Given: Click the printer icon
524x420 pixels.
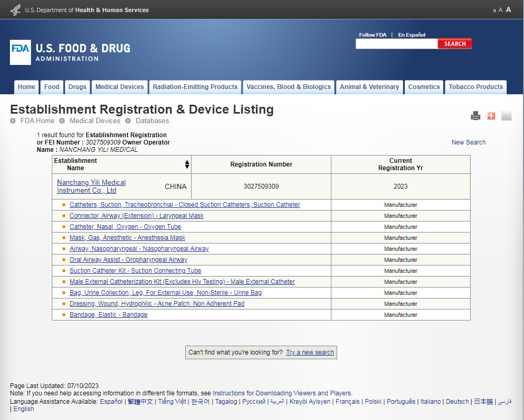Looking at the screenshot, I should tap(475, 116).
